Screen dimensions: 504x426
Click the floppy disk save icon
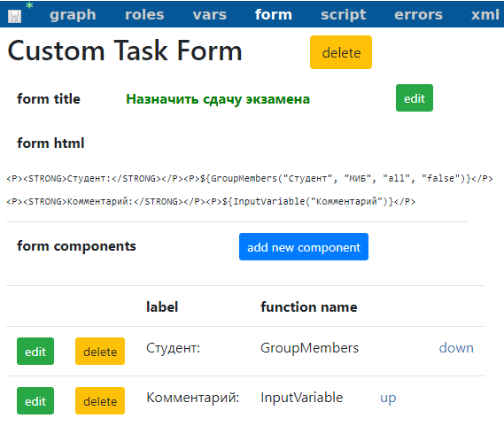[14, 16]
